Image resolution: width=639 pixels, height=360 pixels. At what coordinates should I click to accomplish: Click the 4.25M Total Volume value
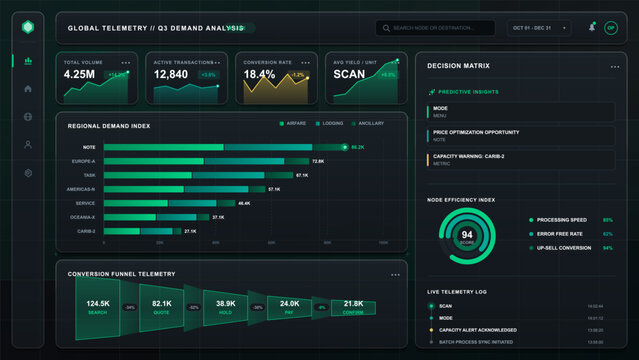point(79,74)
